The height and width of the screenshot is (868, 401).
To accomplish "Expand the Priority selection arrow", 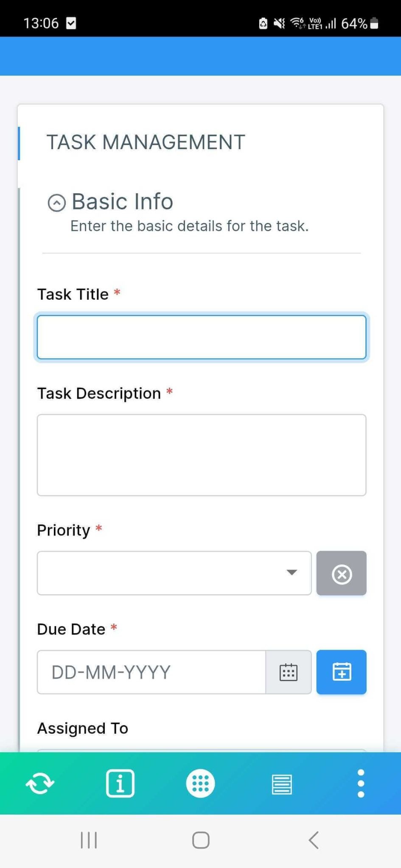I will click(x=292, y=572).
